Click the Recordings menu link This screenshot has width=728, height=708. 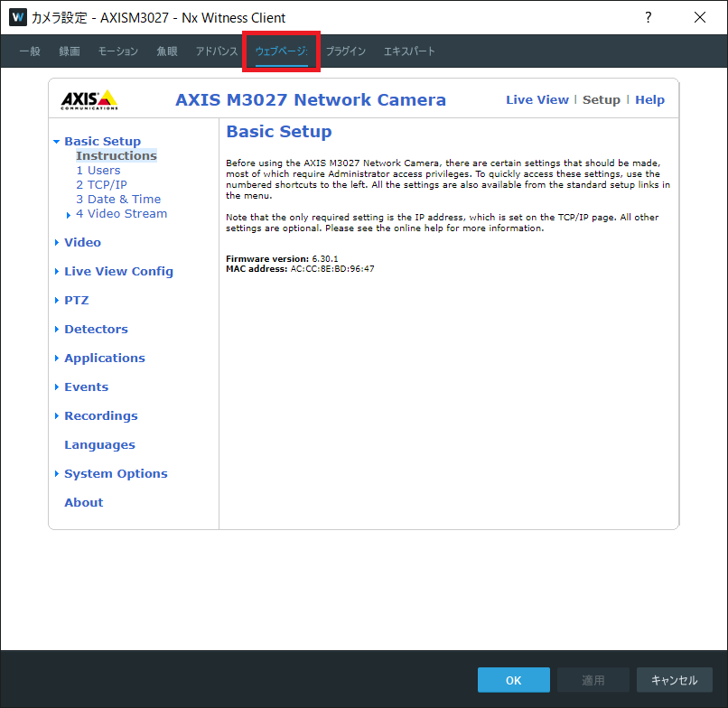coord(101,416)
